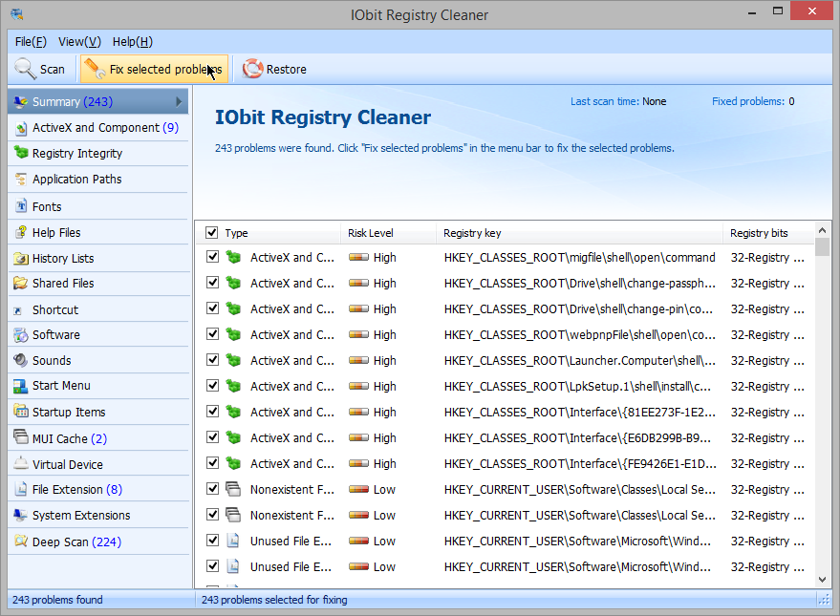Click the MUI Cache sidebar icon

point(21,437)
